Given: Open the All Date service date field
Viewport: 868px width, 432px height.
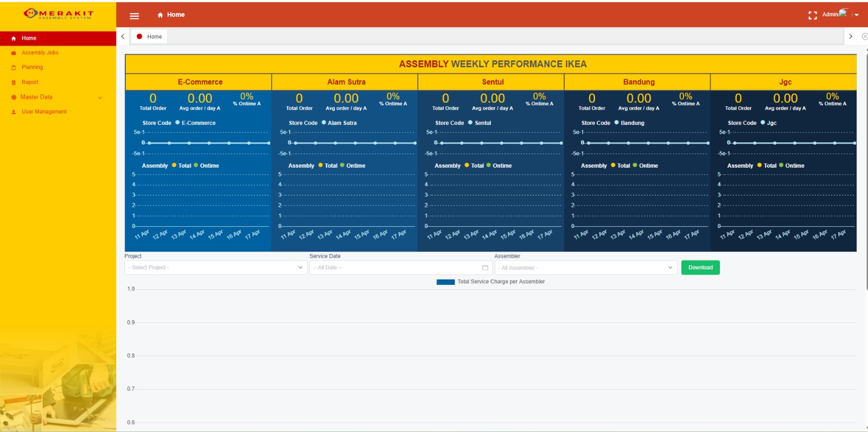Looking at the screenshot, I should point(400,268).
